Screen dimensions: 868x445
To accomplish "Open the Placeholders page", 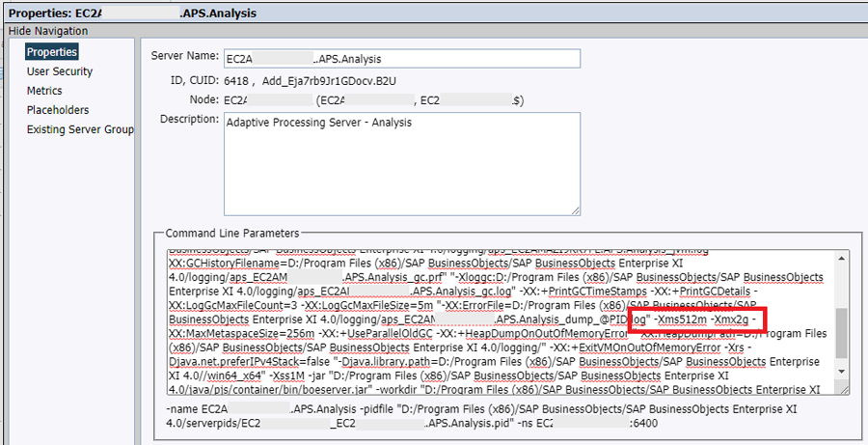I will [x=58, y=110].
